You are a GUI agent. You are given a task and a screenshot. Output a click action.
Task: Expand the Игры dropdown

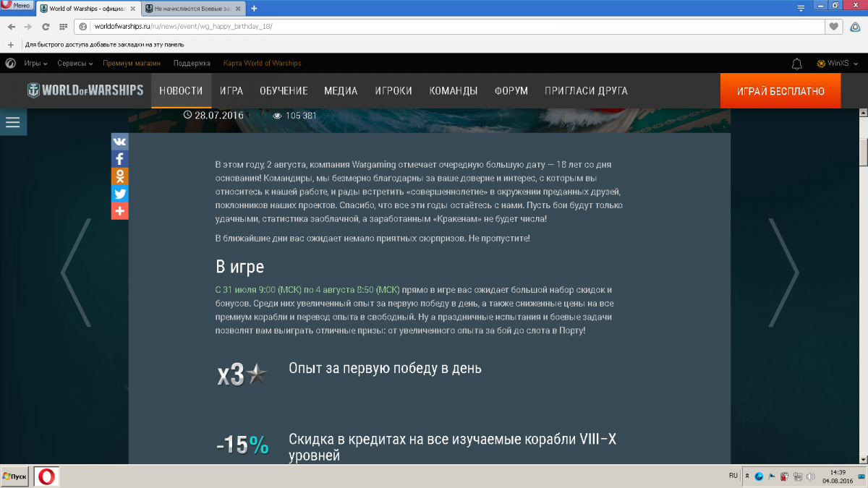click(35, 64)
